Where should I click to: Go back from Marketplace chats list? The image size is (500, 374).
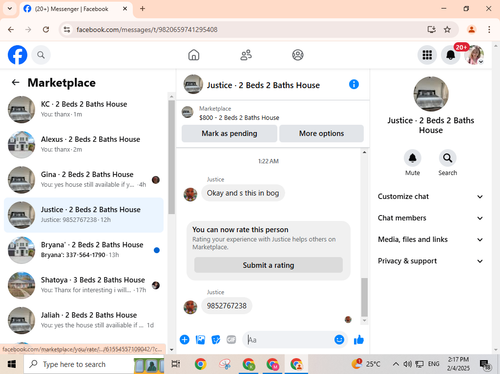coord(15,82)
